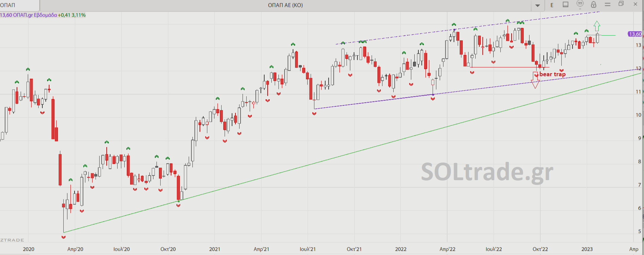Click the Οκτ'20 date axis label
This screenshot has height=255, width=644.
coord(168,249)
